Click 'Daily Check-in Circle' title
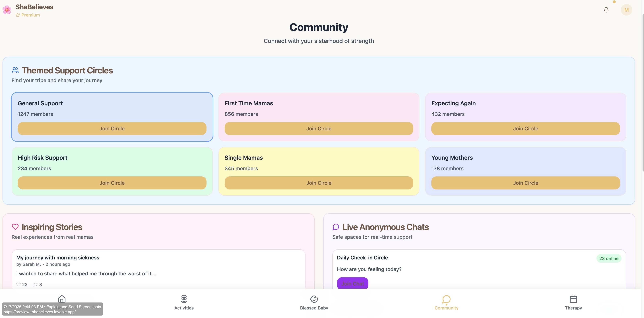The width and height of the screenshot is (644, 318). pos(362,257)
